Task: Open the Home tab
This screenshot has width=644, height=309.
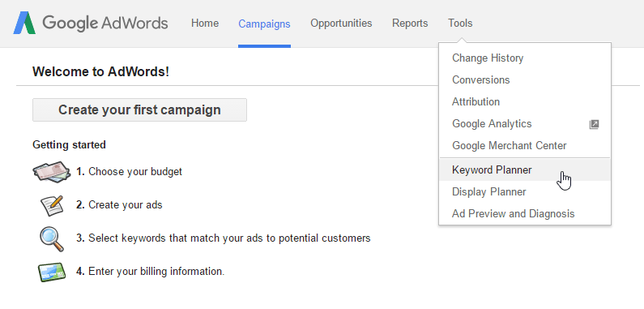Action: (x=205, y=24)
